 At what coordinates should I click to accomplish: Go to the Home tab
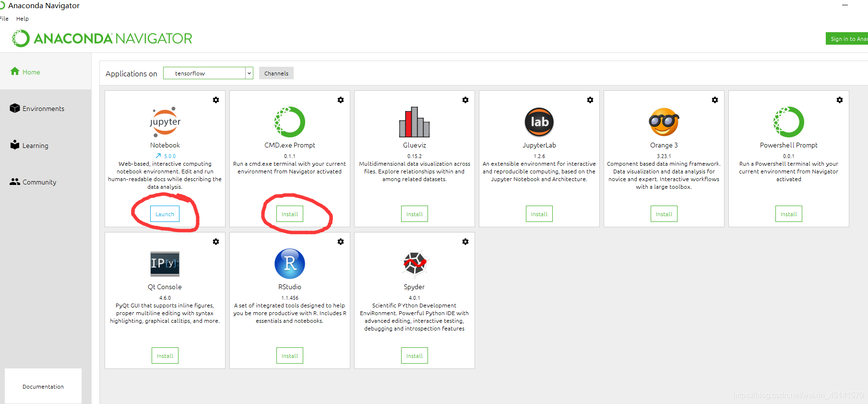(x=46, y=71)
